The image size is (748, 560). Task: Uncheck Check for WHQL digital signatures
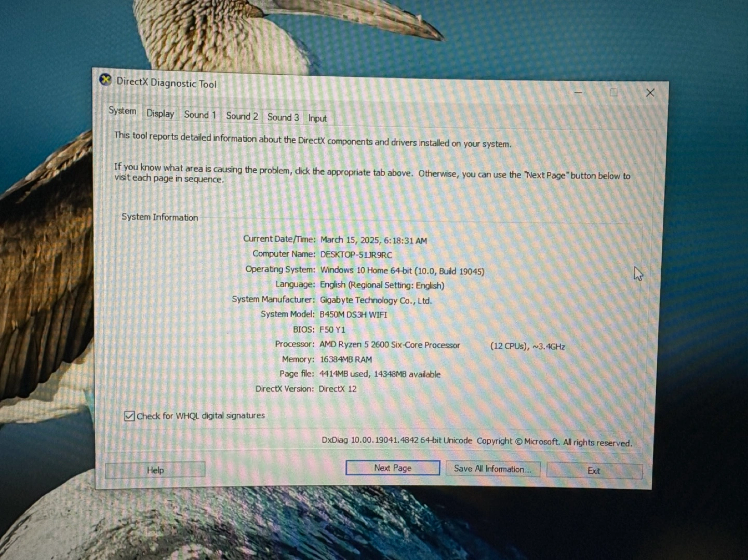(x=129, y=416)
